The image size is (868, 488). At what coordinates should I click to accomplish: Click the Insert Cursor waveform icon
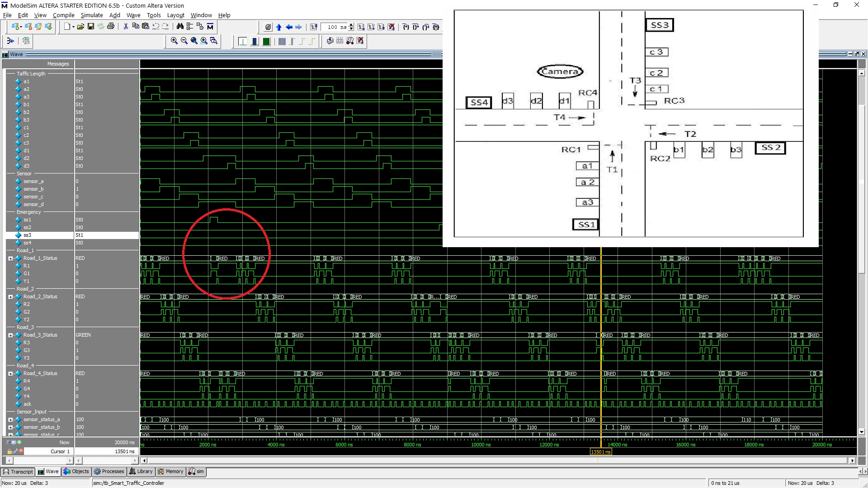(242, 42)
